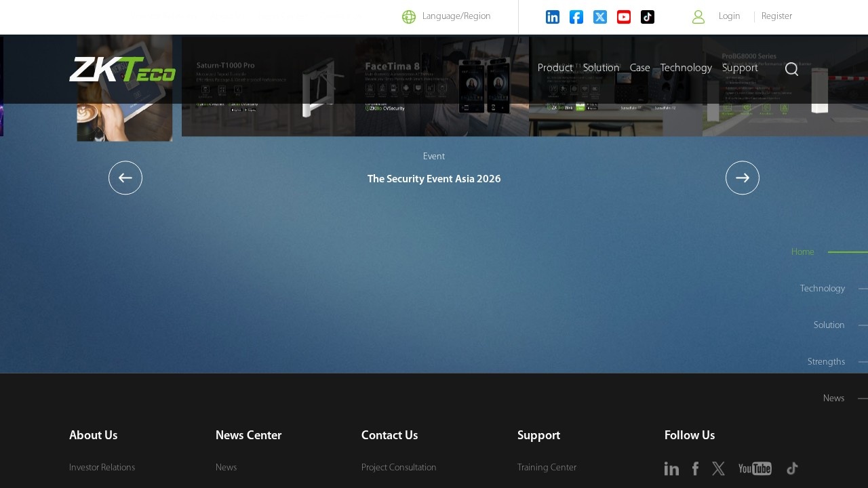Viewport: 868px width, 488px height.
Task: Jump to Home section in side navigation
Action: click(x=803, y=252)
